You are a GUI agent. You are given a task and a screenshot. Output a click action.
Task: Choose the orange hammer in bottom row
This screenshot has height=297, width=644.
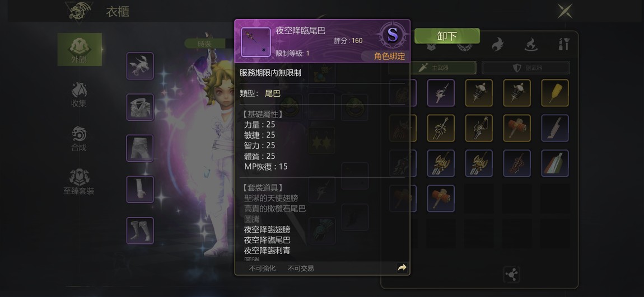coord(441,199)
